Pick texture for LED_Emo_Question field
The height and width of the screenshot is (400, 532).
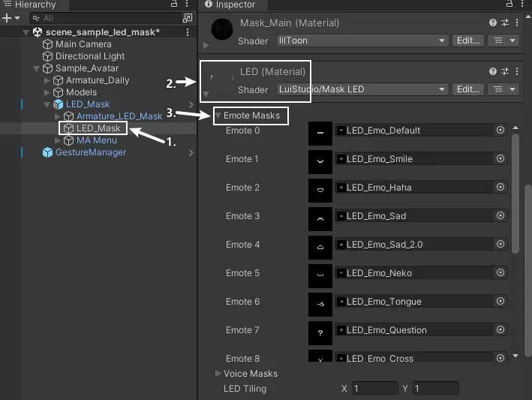coord(500,329)
